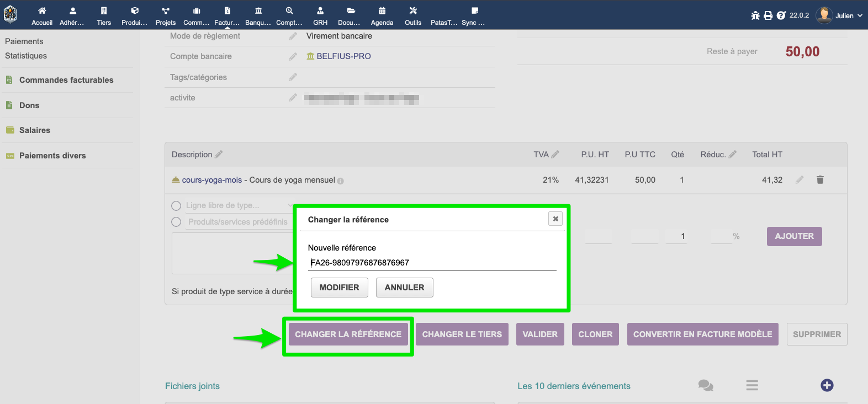Screen dimensions: 868x404
Task: Open the cours-yoga-mois product link
Action: coord(212,180)
